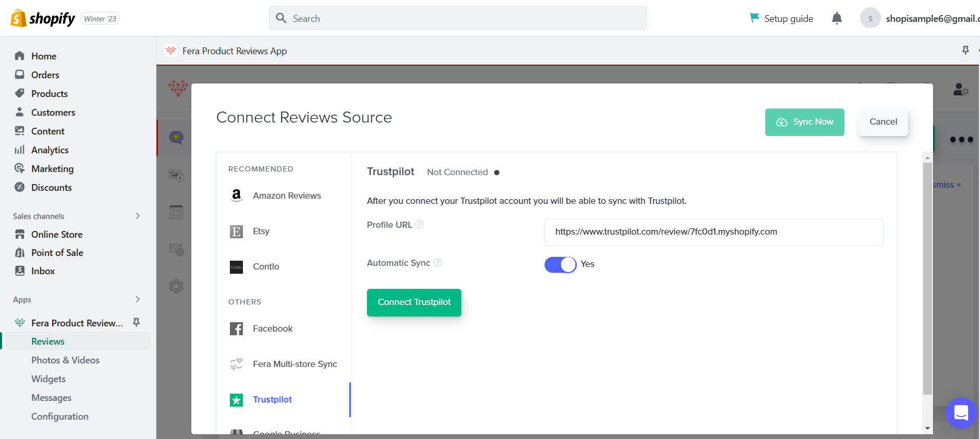
Task: Select Photos & Videos sub-item
Action: click(65, 360)
